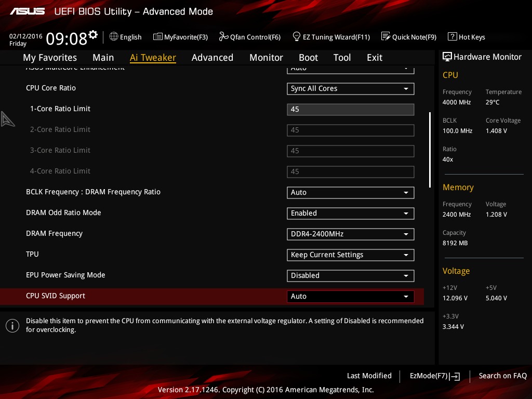This screenshot has width=532, height=399.
Task: Select the EPU Power Saving Mode label
Action: 65,275
